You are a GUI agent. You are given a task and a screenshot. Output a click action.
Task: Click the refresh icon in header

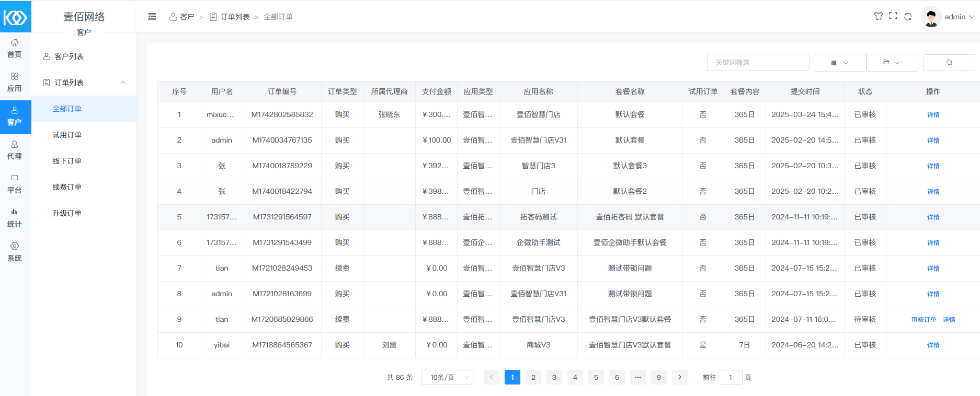pyautogui.click(x=908, y=17)
